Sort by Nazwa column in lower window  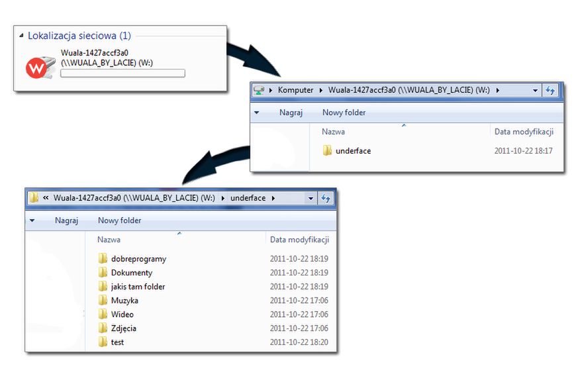(x=109, y=240)
